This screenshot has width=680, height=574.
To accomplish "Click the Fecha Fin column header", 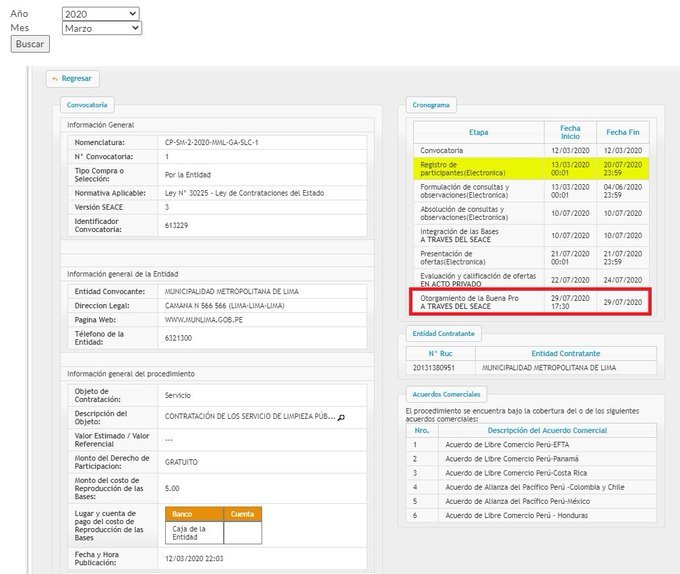I will tap(623, 132).
